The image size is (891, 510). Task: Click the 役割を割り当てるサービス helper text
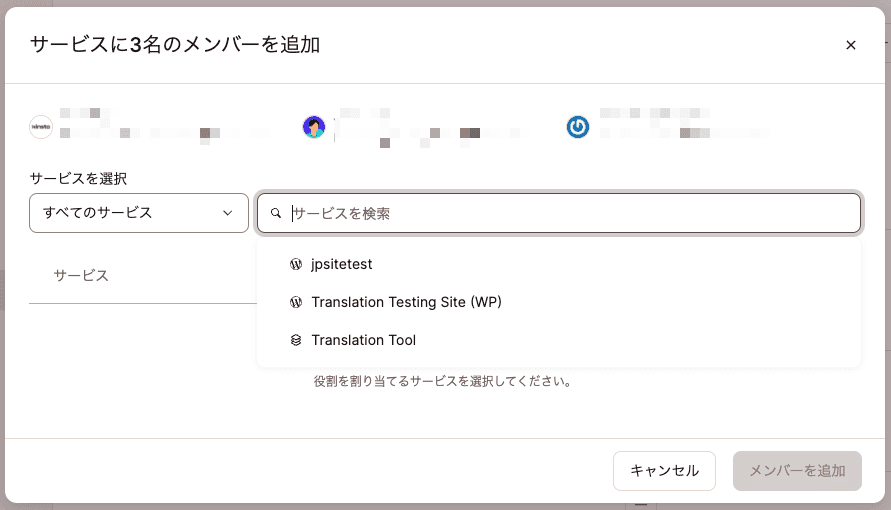pos(442,381)
